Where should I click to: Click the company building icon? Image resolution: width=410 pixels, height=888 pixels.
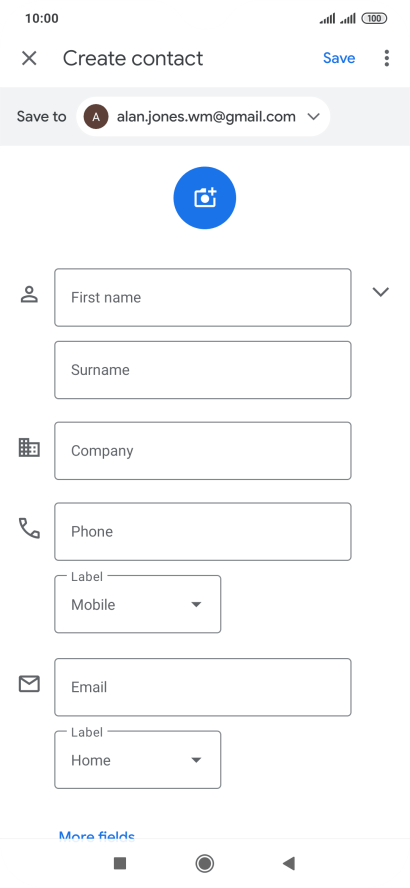point(29,447)
